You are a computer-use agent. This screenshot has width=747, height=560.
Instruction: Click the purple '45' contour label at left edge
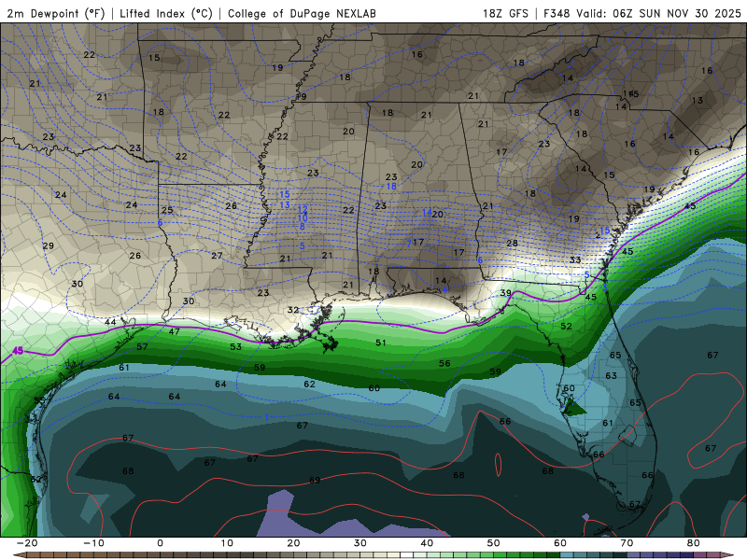[x=18, y=351]
